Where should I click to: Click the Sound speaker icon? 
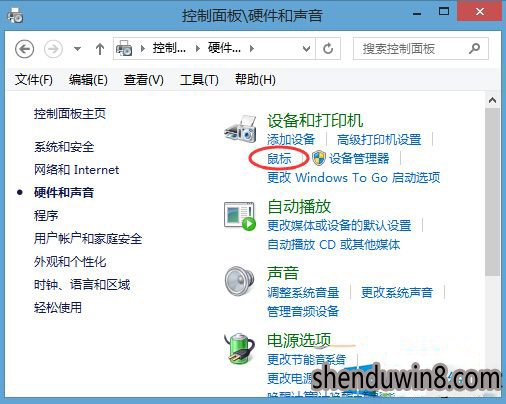[239, 280]
